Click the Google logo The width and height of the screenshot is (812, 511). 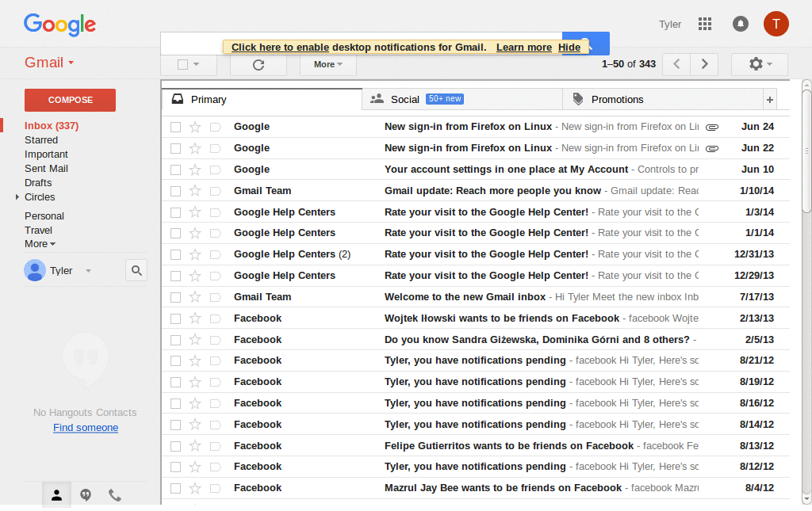pyautogui.click(x=60, y=25)
